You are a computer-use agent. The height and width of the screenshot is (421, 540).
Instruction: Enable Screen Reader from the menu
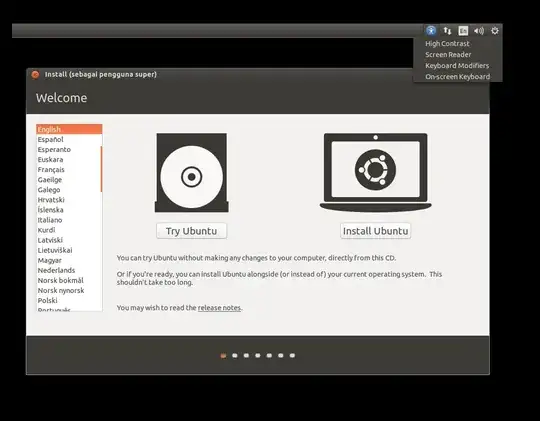pos(448,55)
